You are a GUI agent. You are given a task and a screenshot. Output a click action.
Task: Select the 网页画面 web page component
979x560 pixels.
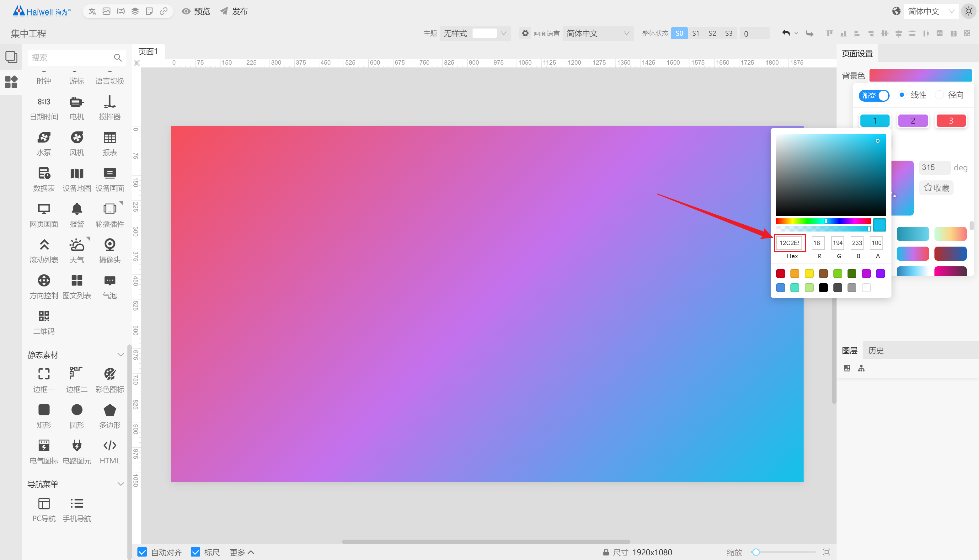coord(44,216)
